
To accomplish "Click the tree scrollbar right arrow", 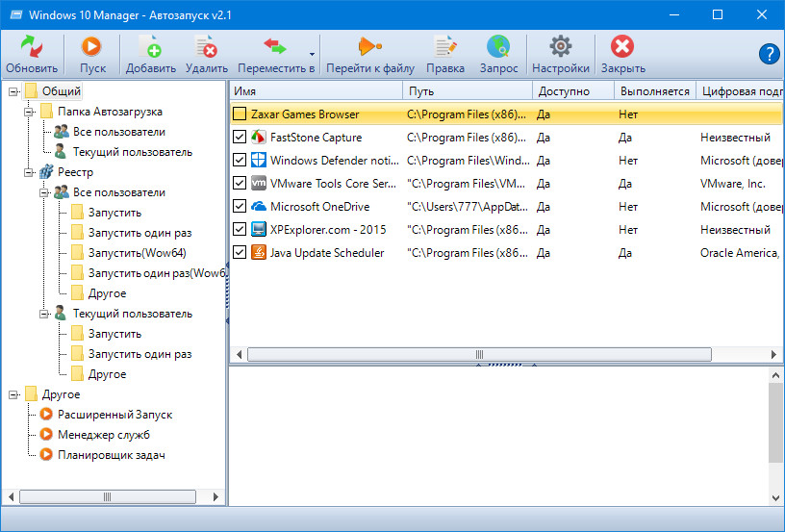I will pyautogui.click(x=215, y=497).
